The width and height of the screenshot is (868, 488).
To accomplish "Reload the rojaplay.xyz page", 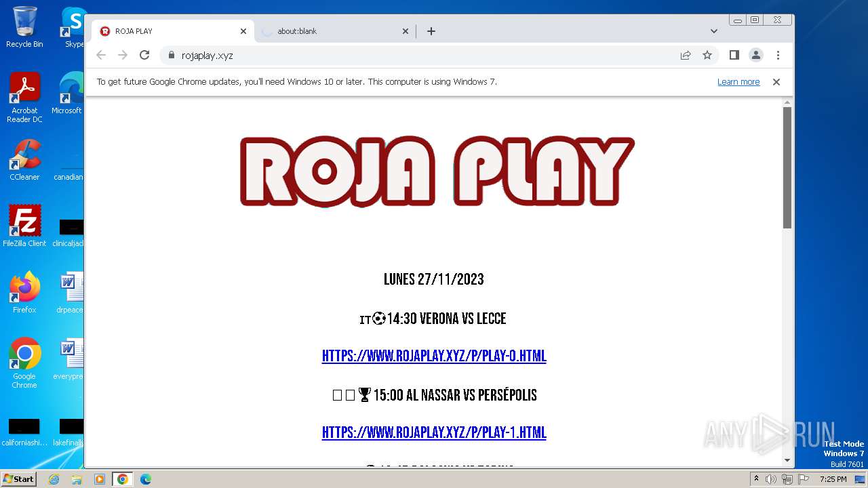I will (x=144, y=55).
